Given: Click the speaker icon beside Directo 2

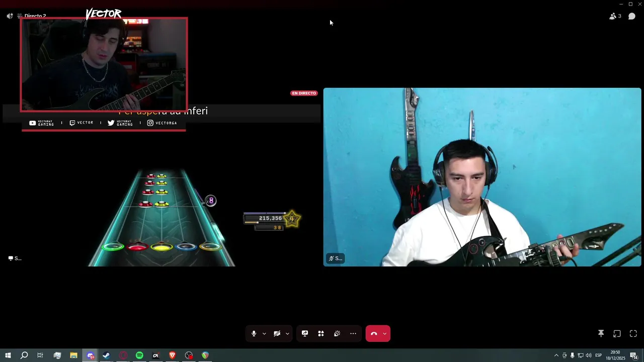Looking at the screenshot, I should point(10,16).
